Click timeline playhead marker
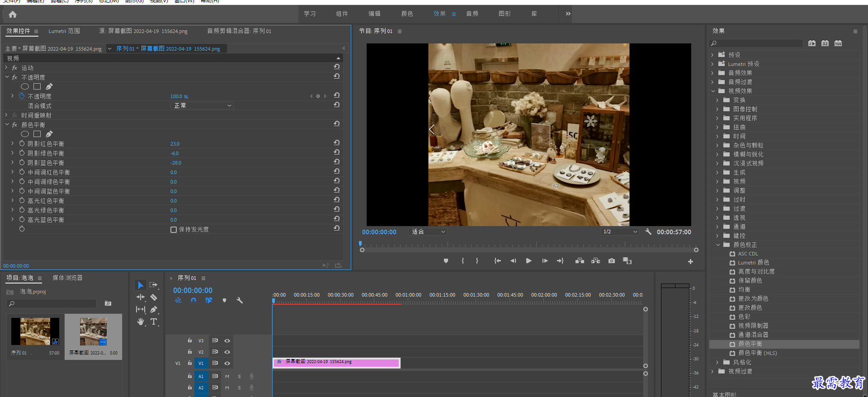 [x=274, y=300]
